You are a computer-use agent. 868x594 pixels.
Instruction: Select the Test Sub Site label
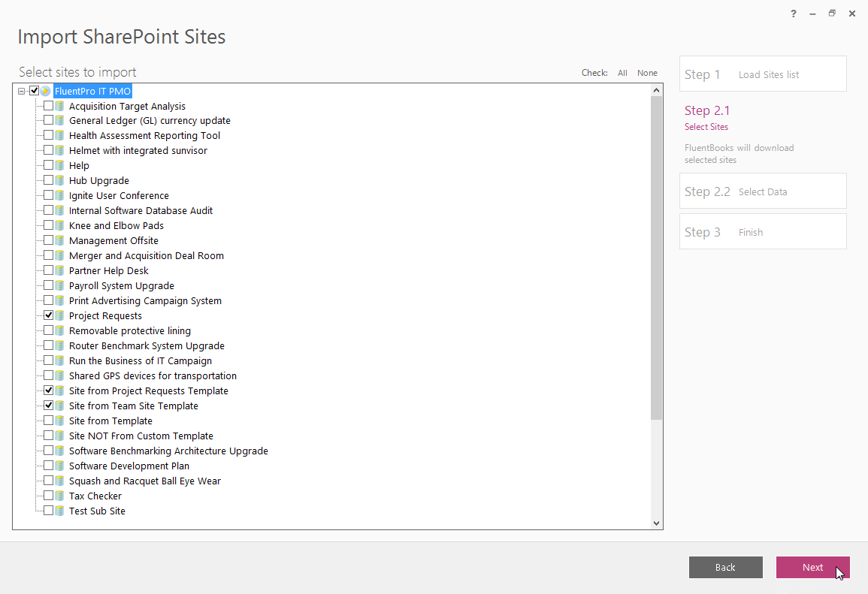(98, 511)
